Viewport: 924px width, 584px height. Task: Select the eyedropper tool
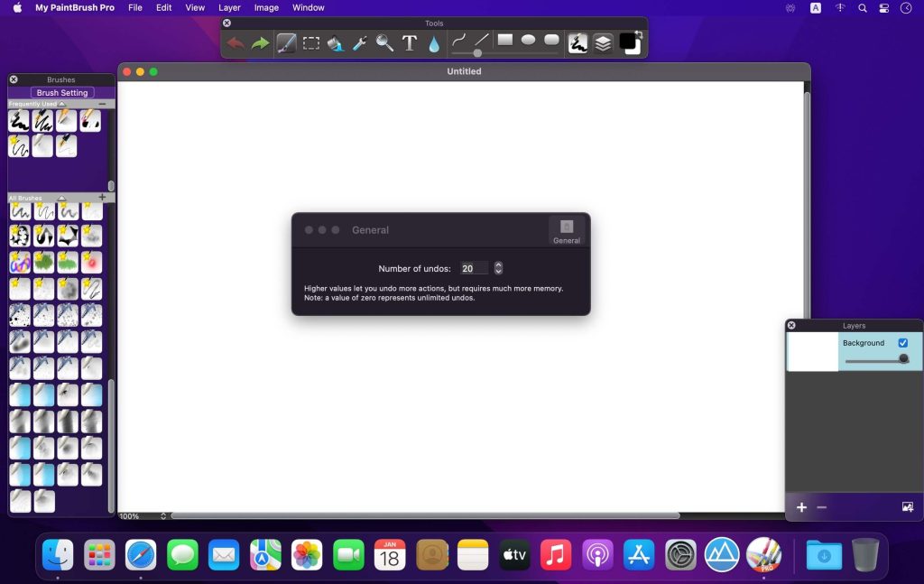pyautogui.click(x=359, y=42)
